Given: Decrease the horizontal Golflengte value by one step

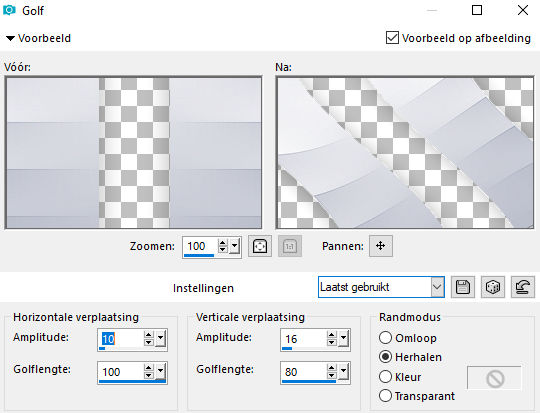Looking at the screenshot, I should (x=148, y=376).
